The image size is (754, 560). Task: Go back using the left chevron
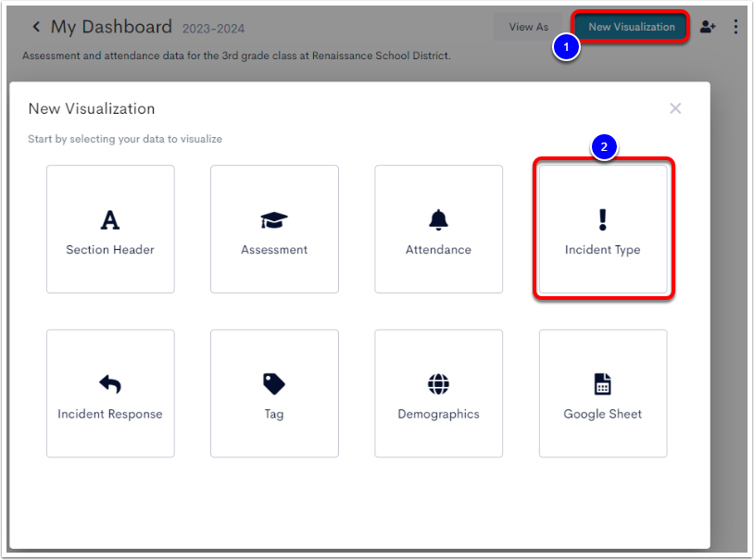(x=36, y=27)
